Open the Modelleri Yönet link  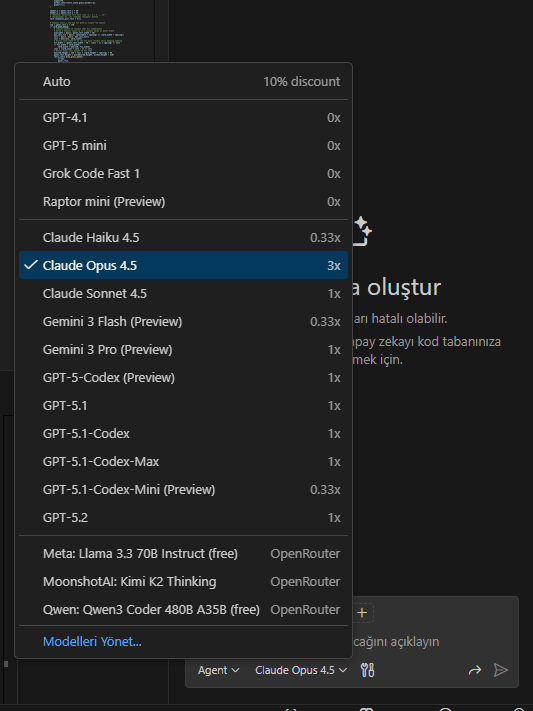pos(92,642)
